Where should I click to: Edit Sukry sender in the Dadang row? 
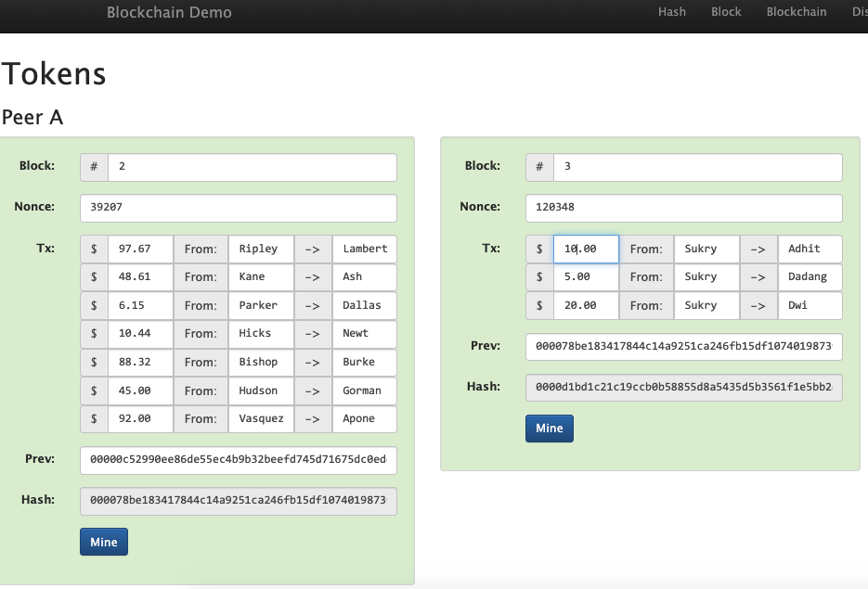tap(706, 277)
